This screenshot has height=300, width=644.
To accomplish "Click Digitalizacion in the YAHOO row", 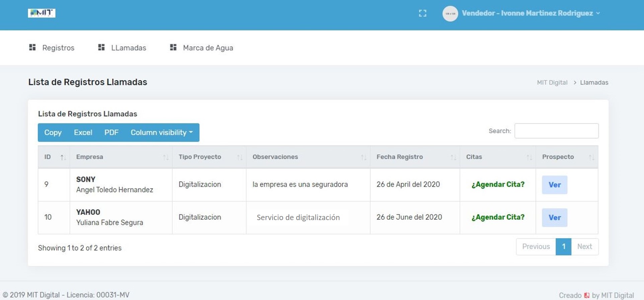I will [x=199, y=217].
